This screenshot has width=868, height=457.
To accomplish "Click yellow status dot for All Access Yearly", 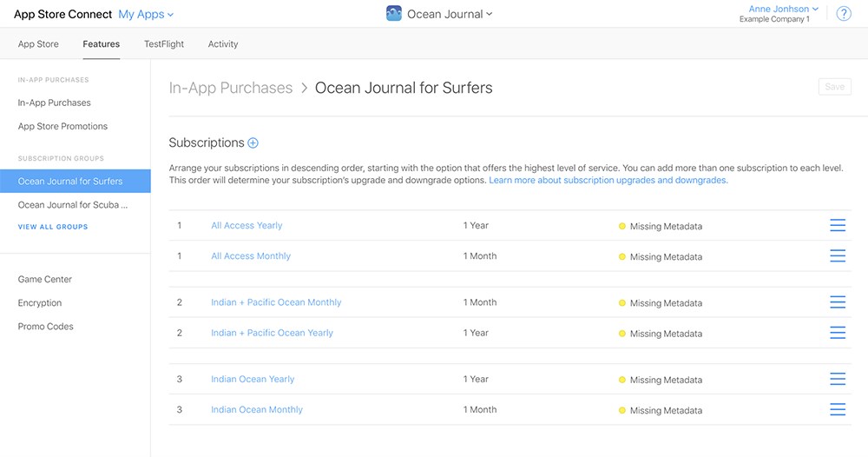I will tap(622, 226).
